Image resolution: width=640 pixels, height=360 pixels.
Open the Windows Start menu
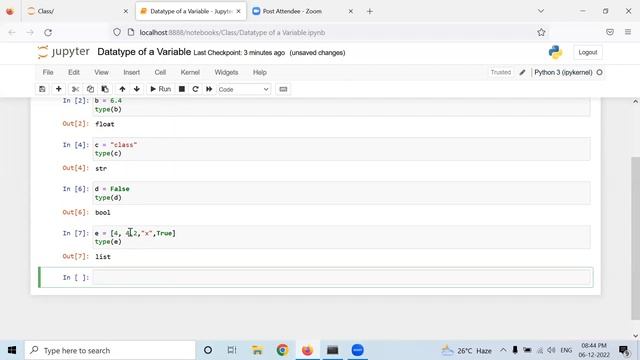(12, 350)
